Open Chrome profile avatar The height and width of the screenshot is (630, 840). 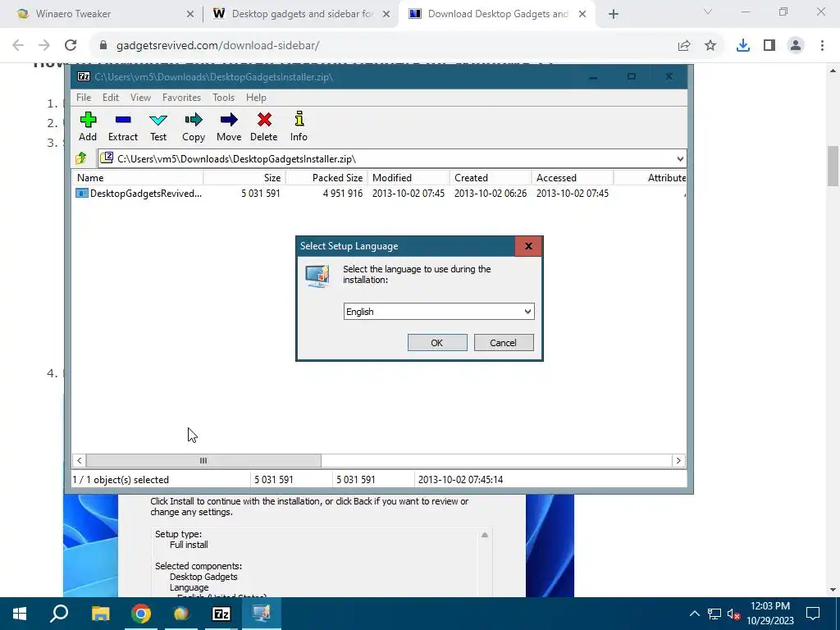click(x=796, y=46)
